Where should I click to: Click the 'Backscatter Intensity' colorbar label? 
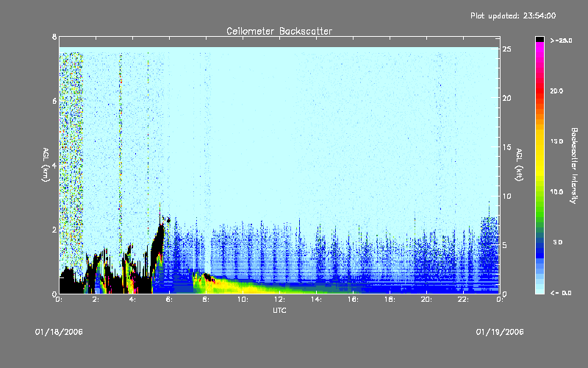[x=574, y=166]
